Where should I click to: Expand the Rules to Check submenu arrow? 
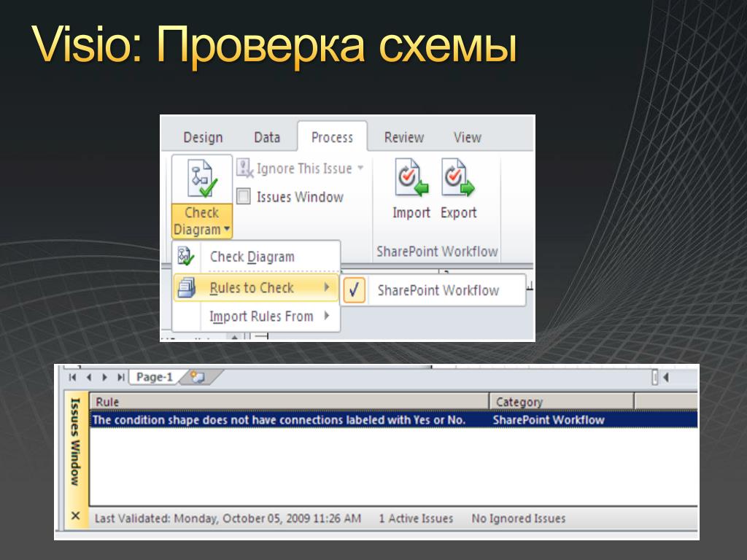point(327,287)
